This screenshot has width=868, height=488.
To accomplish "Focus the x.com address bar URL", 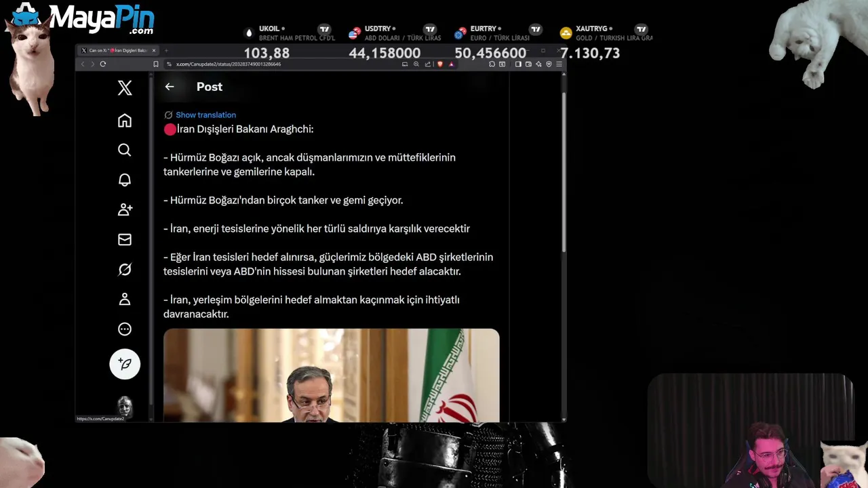I will 229,64.
